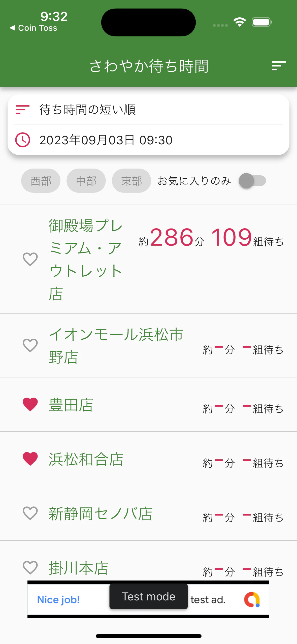297x644 pixels.
Task: Toggle the 西部 region filter chip
Action: [41, 181]
